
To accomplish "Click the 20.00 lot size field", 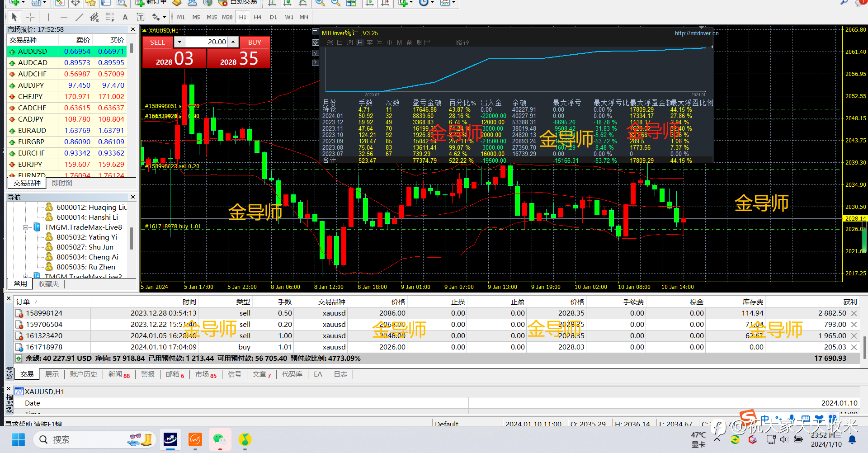I will pos(206,42).
